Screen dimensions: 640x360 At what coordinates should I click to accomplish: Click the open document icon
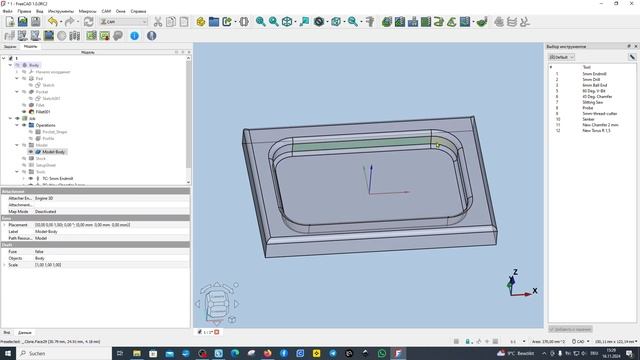pos(23,22)
